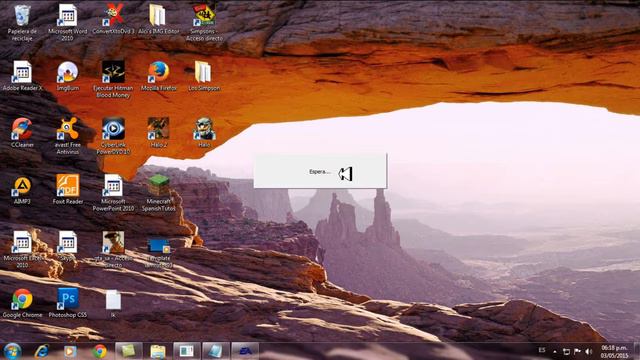Launch Google Chrome from the taskbar
640x360 pixels.
(99, 351)
